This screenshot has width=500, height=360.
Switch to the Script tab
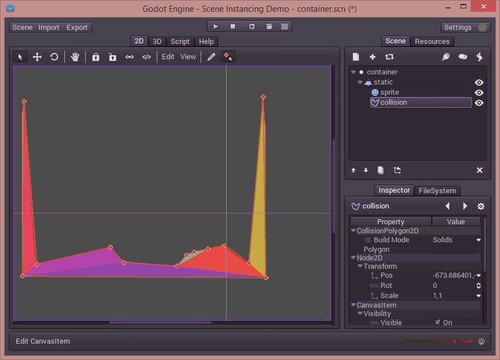(180, 41)
